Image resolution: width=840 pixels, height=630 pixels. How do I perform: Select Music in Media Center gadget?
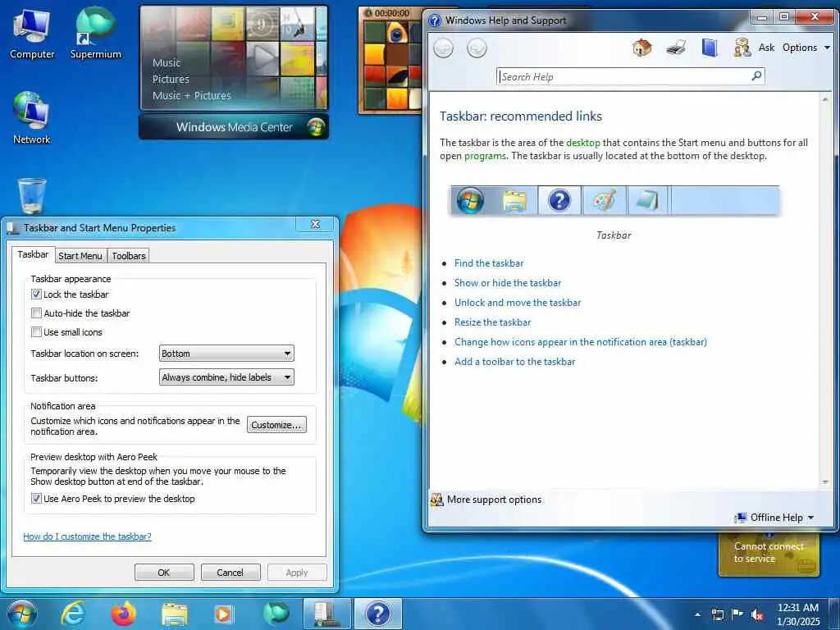pyautogui.click(x=166, y=62)
